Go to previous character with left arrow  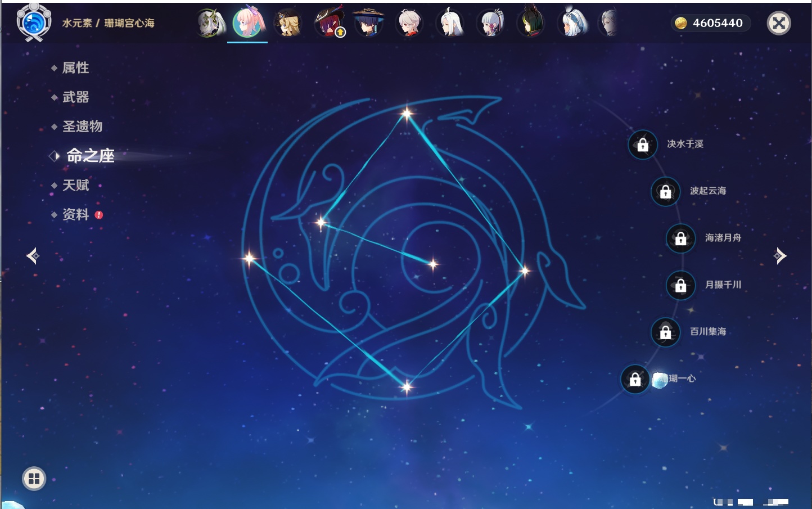pyautogui.click(x=33, y=256)
